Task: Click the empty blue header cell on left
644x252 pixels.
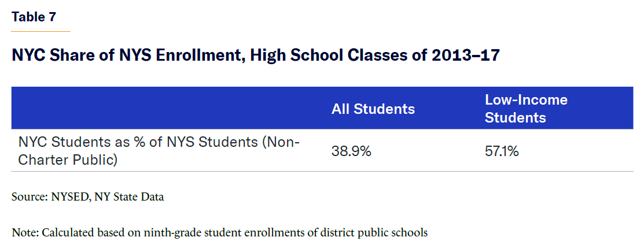Action: click(168, 108)
